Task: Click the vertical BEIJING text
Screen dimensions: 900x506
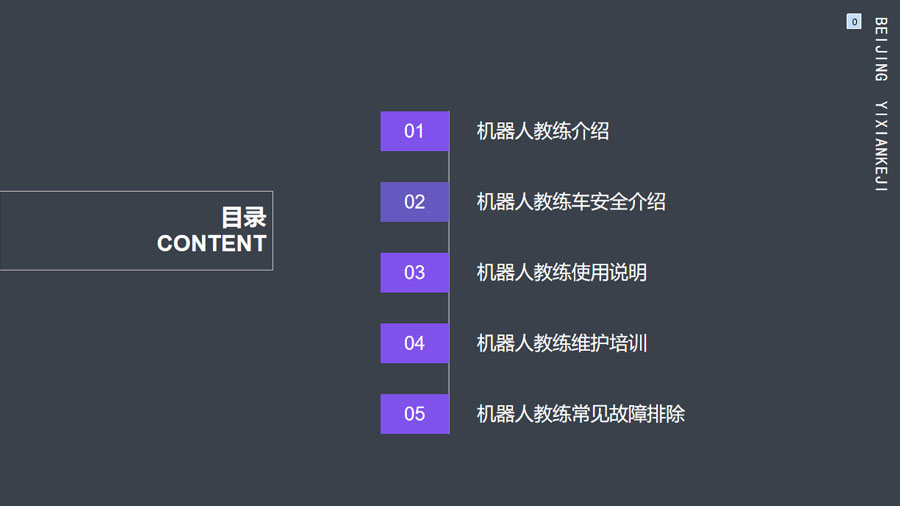Action: (880, 49)
